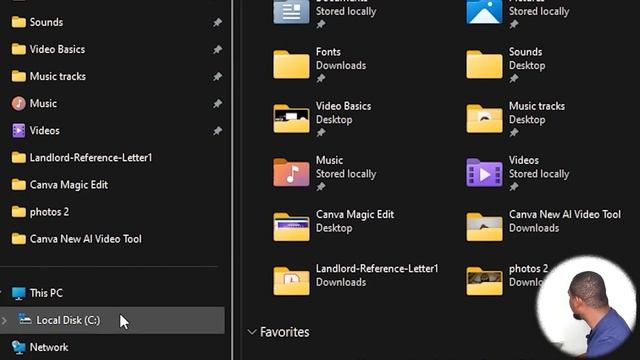
Task: Open the Documents folder icon at top
Action: tap(291, 12)
